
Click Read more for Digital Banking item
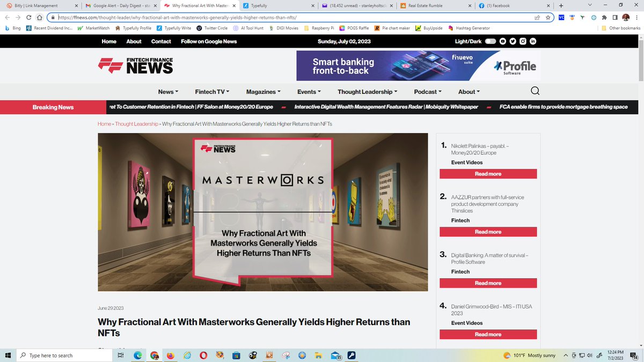tap(488, 283)
